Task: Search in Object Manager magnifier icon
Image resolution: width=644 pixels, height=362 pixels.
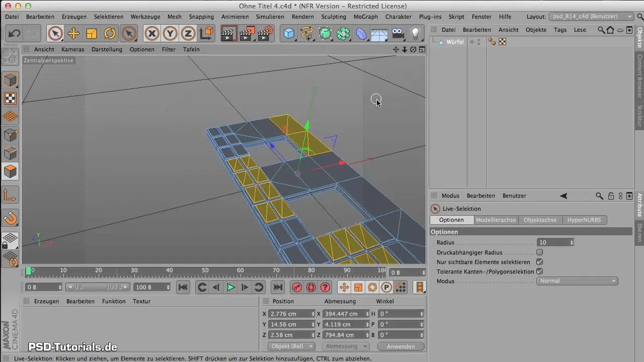Action: point(601,30)
